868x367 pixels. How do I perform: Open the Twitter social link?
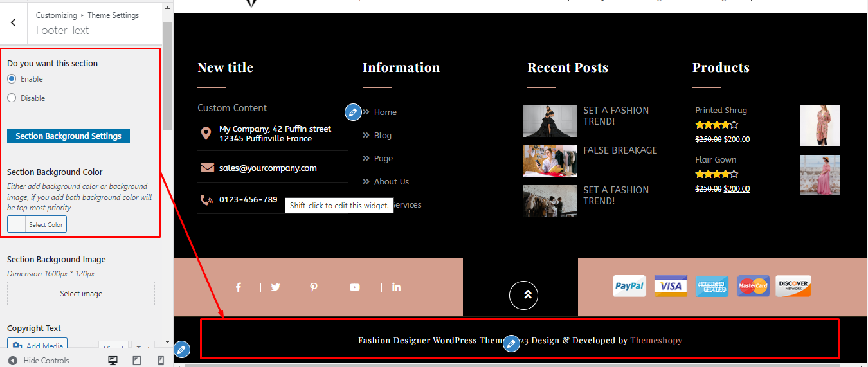coord(276,287)
